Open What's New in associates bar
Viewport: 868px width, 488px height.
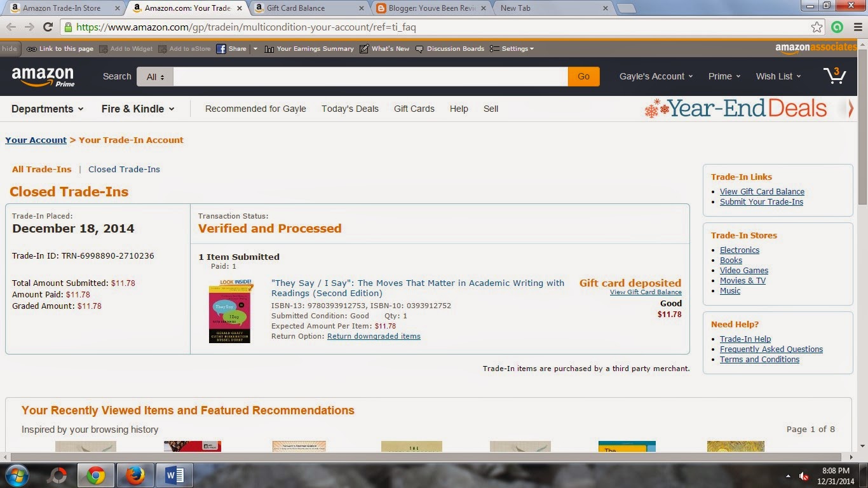384,49
